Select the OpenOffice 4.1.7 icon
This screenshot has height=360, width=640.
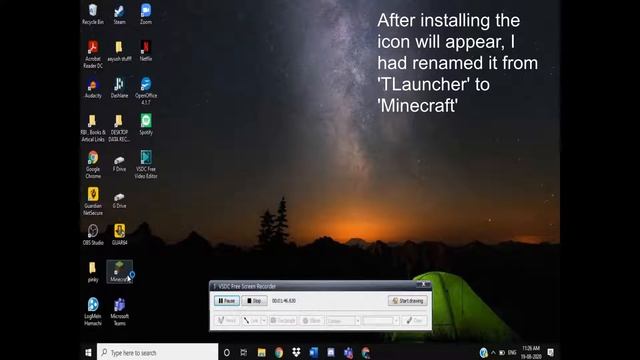coord(146,91)
